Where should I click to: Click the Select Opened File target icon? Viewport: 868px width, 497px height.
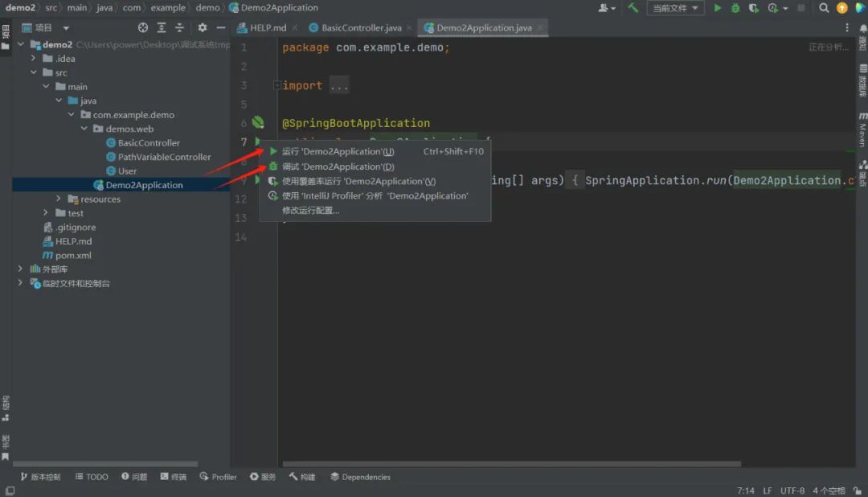pyautogui.click(x=143, y=27)
